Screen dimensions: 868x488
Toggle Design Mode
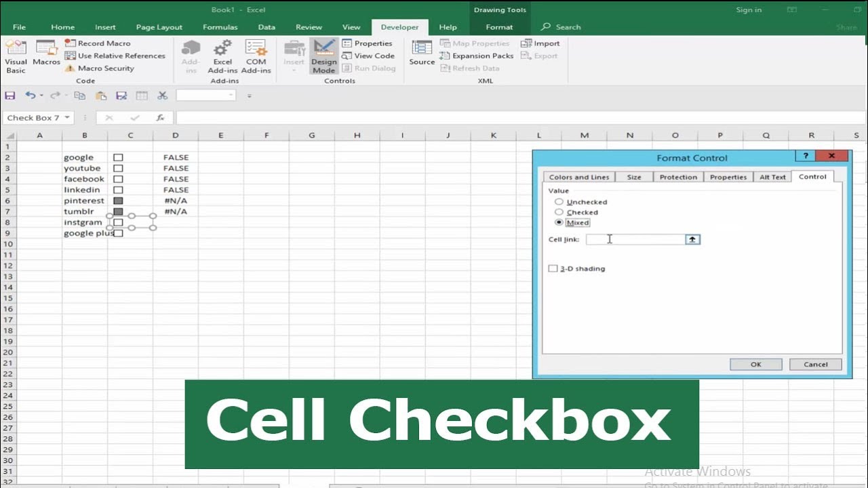(x=323, y=56)
